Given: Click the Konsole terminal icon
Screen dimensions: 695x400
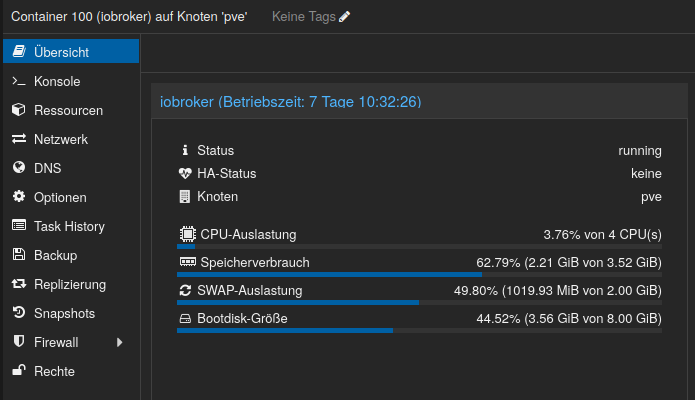Looking at the screenshot, I should [x=18, y=81].
